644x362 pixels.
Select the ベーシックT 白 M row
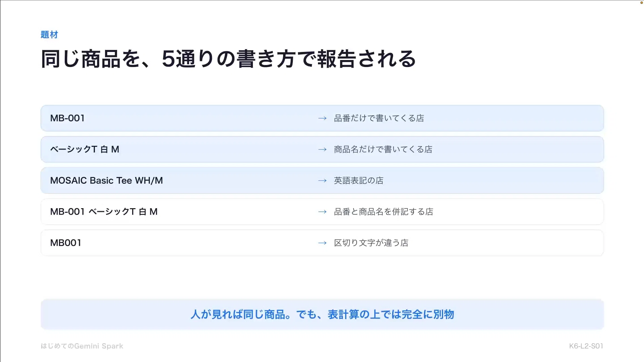[x=322, y=149]
